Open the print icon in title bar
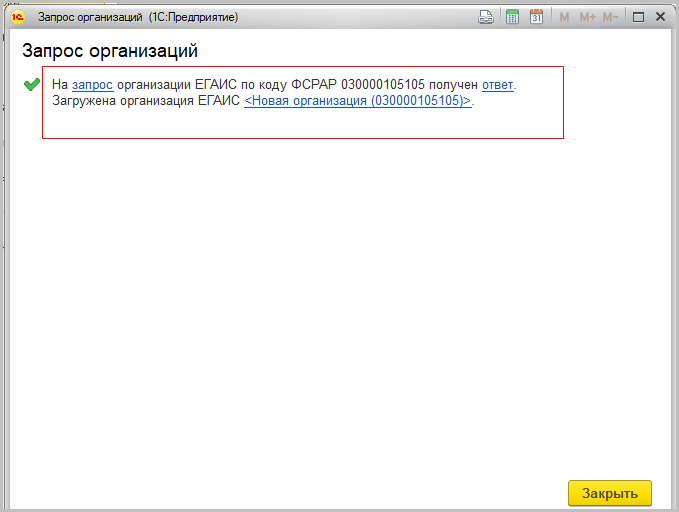 [x=485, y=17]
